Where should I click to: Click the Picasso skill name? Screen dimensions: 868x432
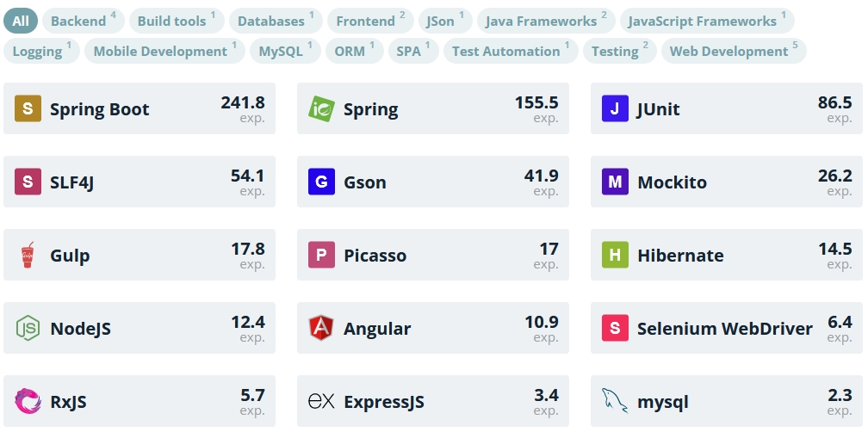tap(375, 256)
